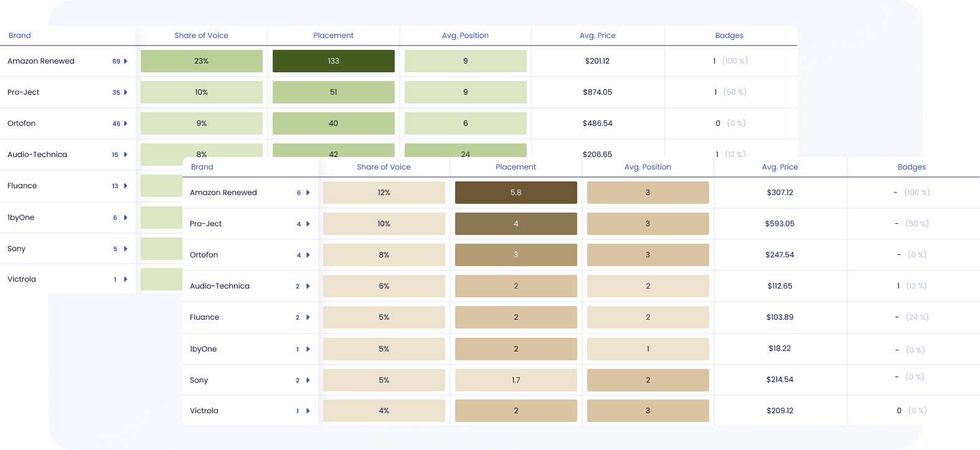Expand Ortofon row arrow in green table
The height and width of the screenshot is (450, 980).
[126, 123]
